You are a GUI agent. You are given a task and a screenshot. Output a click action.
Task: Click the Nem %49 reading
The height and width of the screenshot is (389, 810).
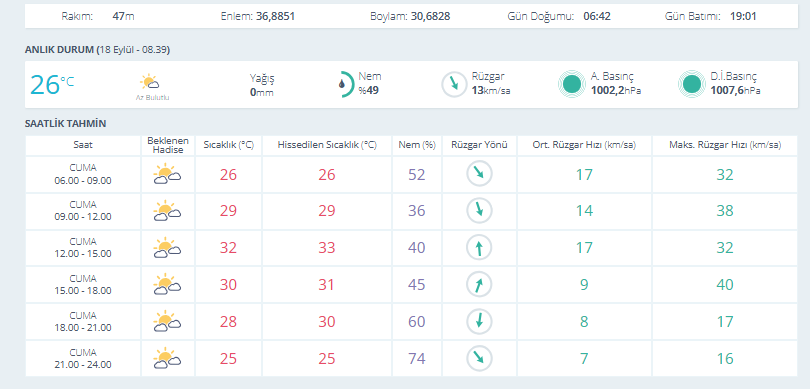370,84
